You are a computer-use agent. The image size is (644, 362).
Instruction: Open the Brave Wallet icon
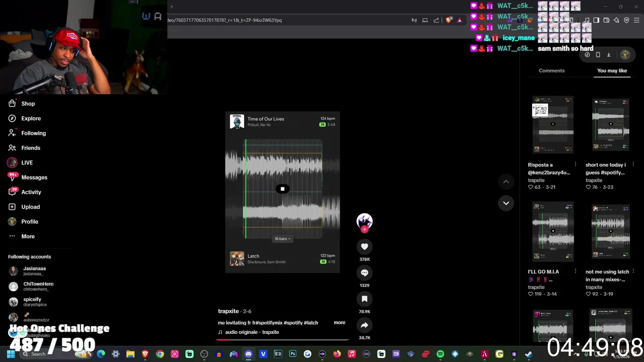point(606,20)
